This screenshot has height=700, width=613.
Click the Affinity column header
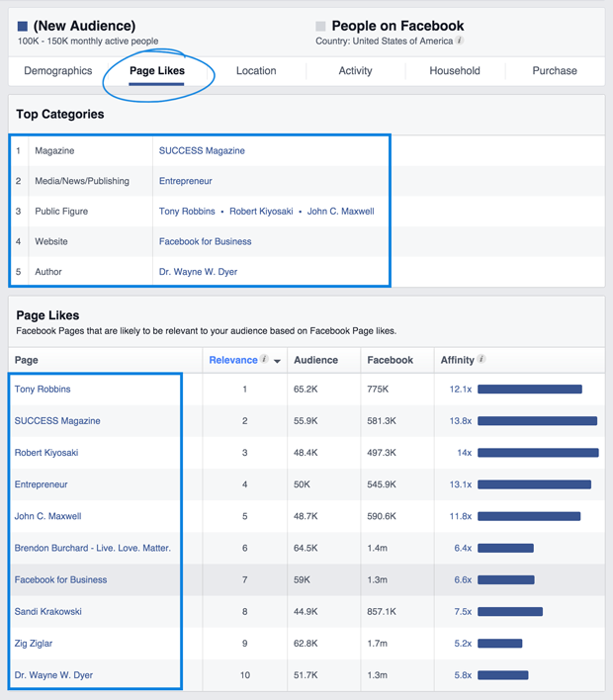[x=457, y=360]
